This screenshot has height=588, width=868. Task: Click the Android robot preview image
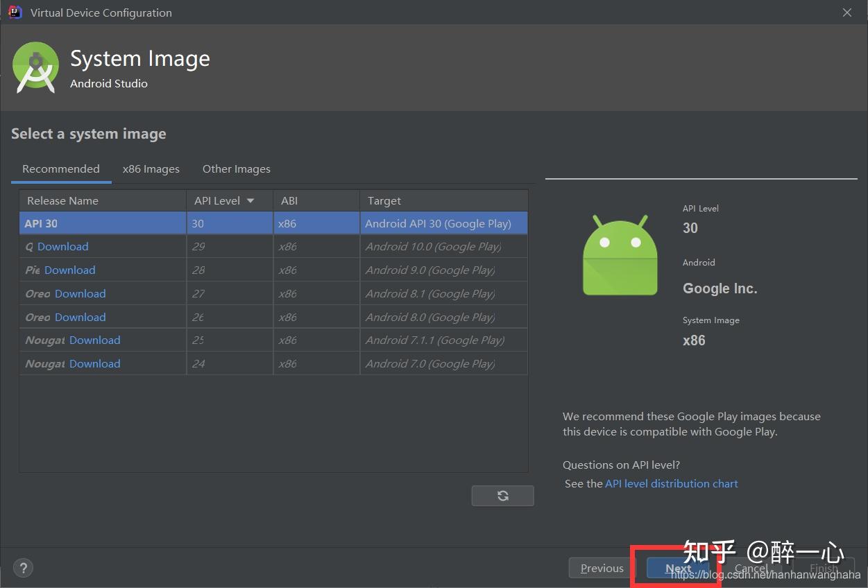click(620, 254)
